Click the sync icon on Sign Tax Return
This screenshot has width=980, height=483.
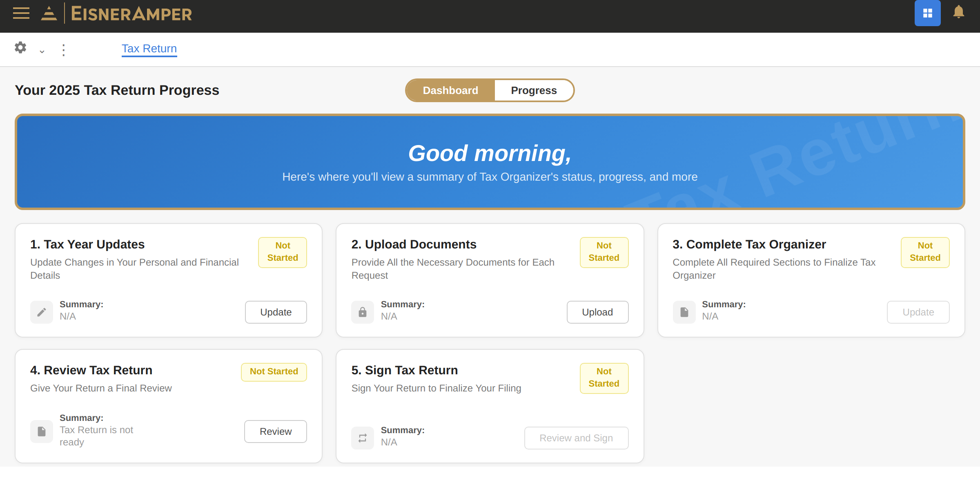[x=363, y=438]
